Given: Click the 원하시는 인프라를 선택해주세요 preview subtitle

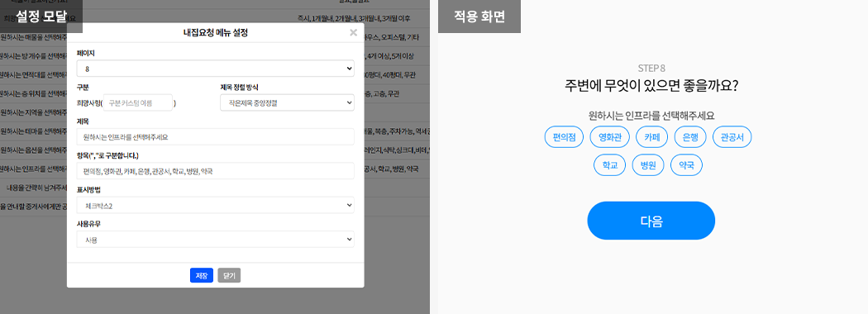Looking at the screenshot, I should coord(651,116).
